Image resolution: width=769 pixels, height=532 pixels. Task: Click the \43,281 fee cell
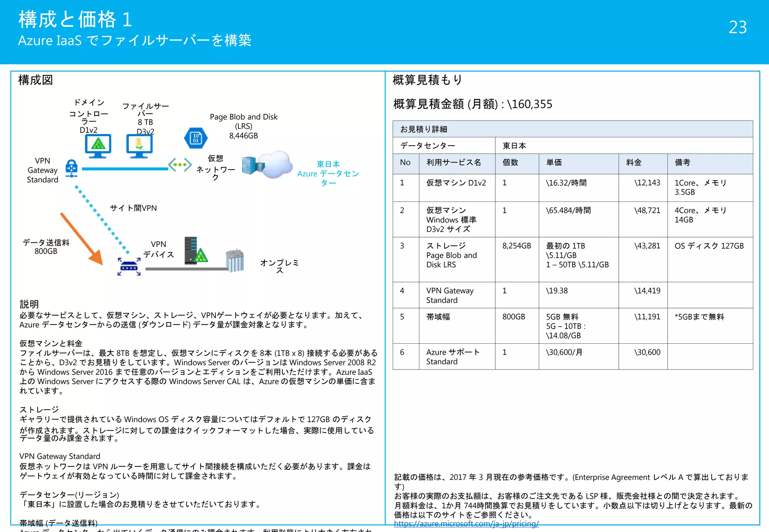click(x=643, y=260)
